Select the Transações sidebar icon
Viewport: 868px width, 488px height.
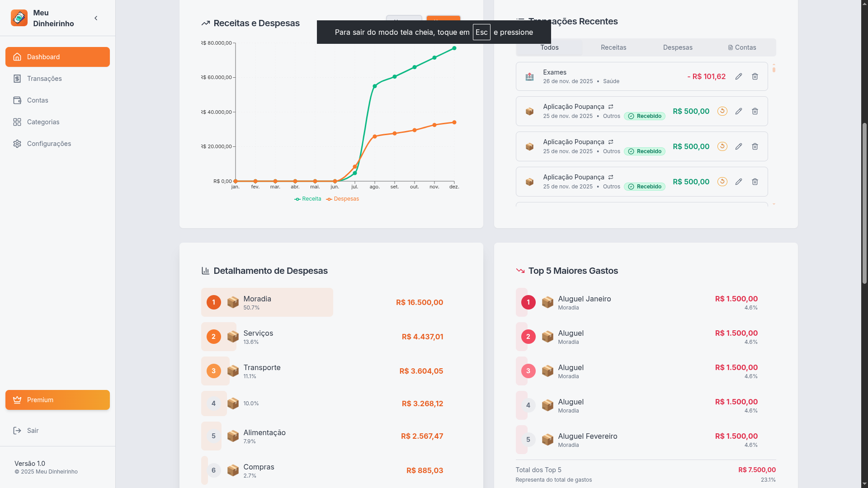click(17, 79)
